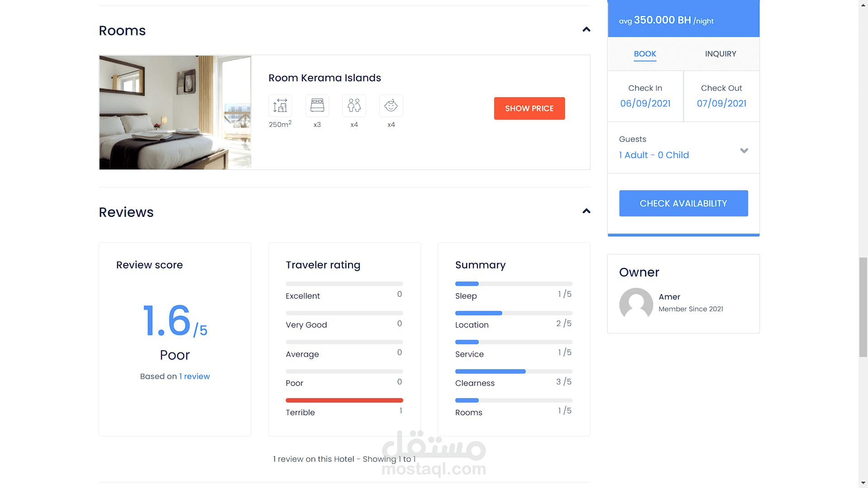The height and width of the screenshot is (488, 868).
Task: Click the bed count icon
Action: (317, 106)
